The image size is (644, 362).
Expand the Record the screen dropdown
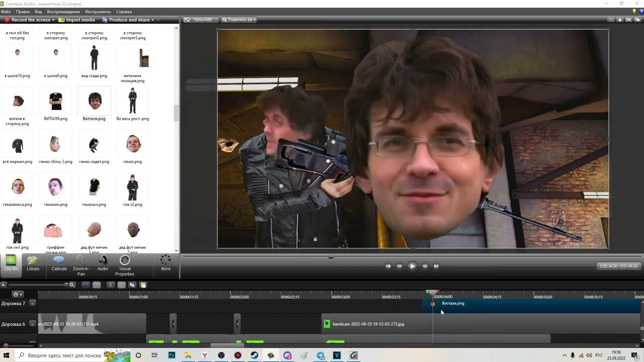[53, 20]
